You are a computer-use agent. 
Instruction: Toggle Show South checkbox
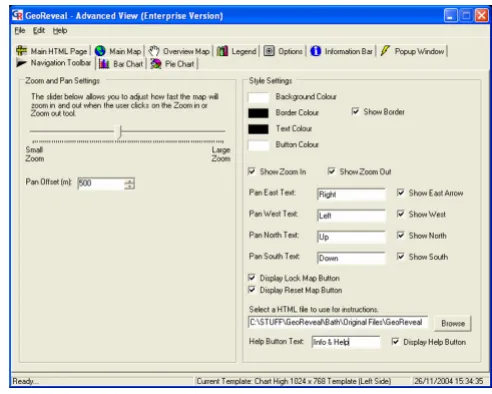pyautogui.click(x=401, y=257)
